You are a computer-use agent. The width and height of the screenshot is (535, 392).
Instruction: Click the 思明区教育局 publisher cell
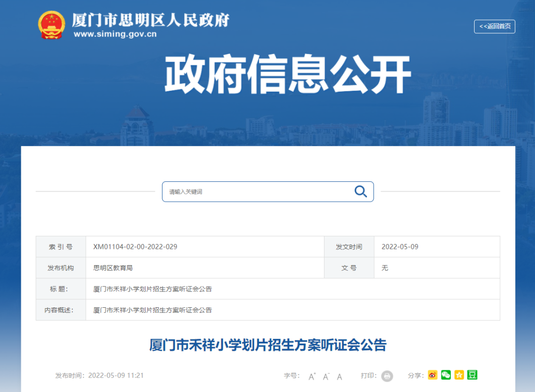click(x=113, y=268)
